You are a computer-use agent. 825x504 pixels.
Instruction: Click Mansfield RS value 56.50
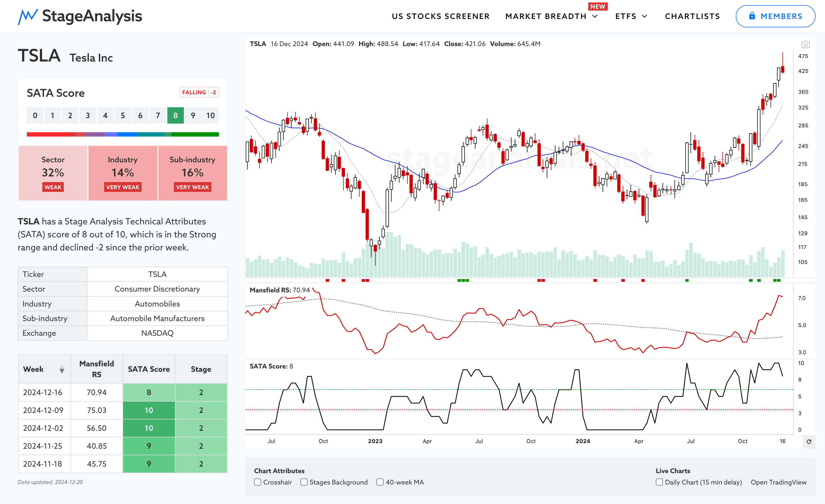tap(97, 428)
